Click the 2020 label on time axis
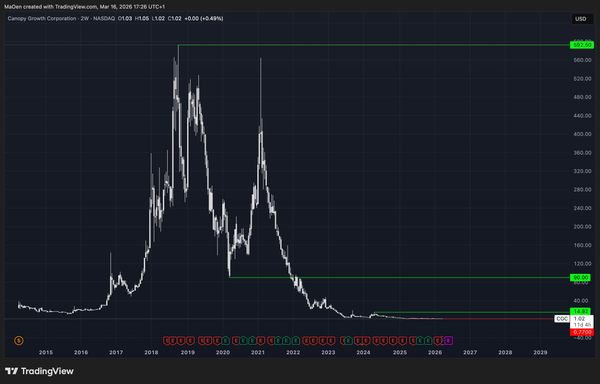The width and height of the screenshot is (600, 384). click(x=223, y=352)
